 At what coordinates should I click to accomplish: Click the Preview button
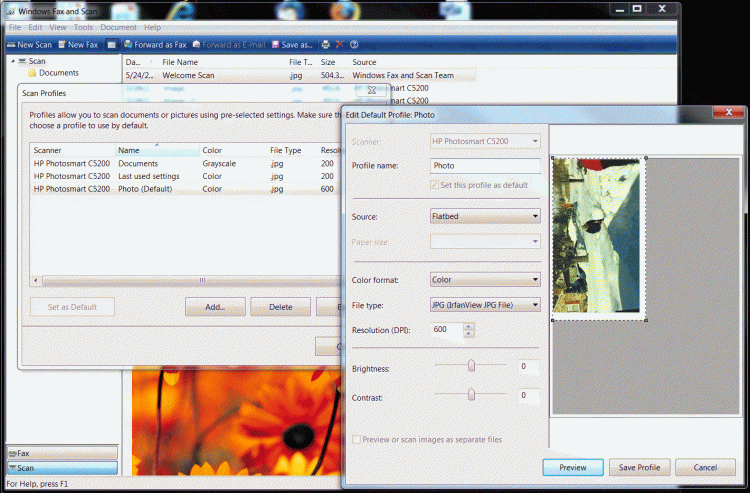pos(573,467)
